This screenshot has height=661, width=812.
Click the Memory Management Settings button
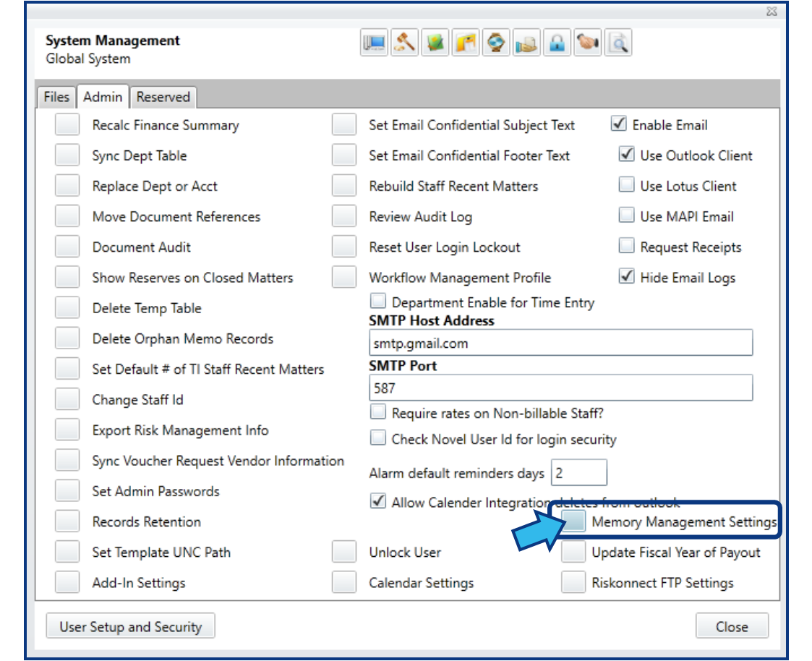point(573,521)
